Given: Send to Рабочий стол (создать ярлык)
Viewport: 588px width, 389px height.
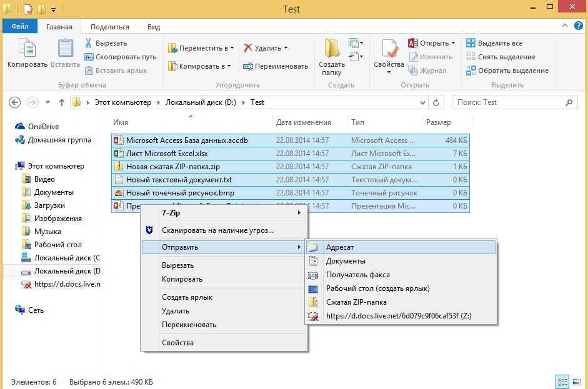Looking at the screenshot, I should click(401, 288).
